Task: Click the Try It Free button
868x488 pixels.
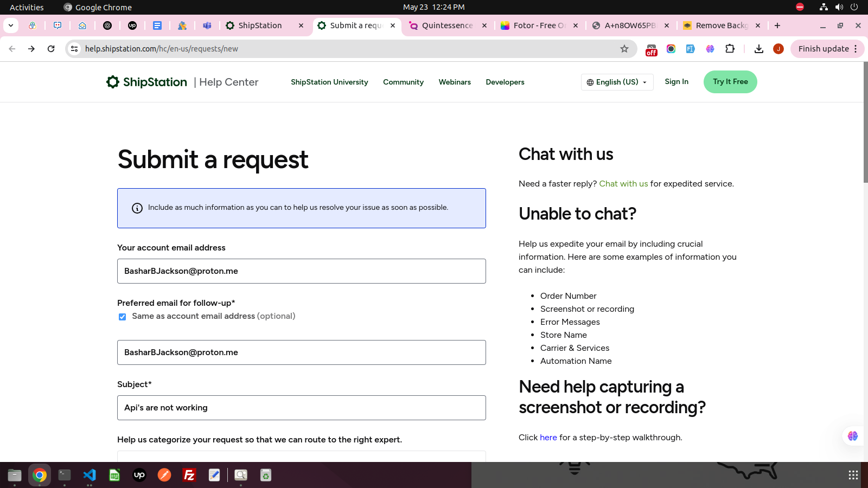Action: point(730,82)
